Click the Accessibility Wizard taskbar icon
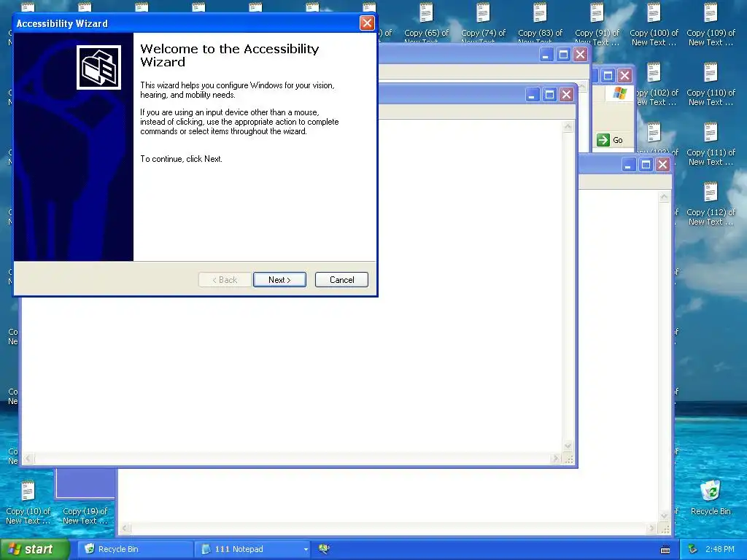Screen dimensions: 747x560 coord(325,549)
